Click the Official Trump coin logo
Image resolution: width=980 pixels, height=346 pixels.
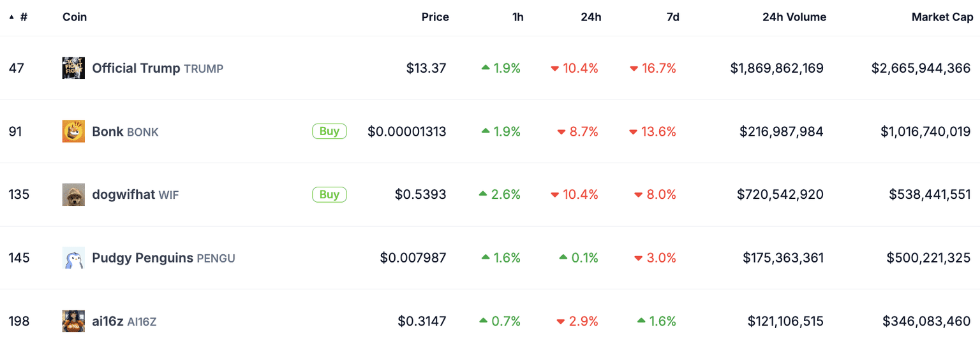coord(73,68)
